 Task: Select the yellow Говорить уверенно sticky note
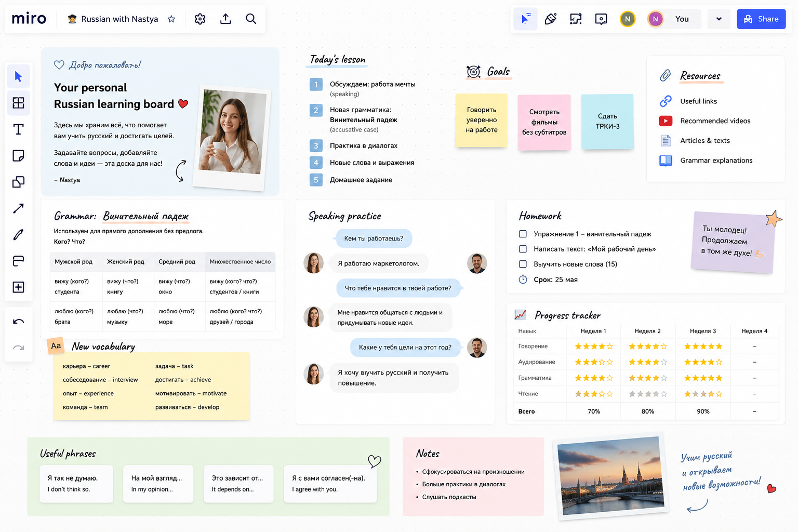(x=482, y=120)
